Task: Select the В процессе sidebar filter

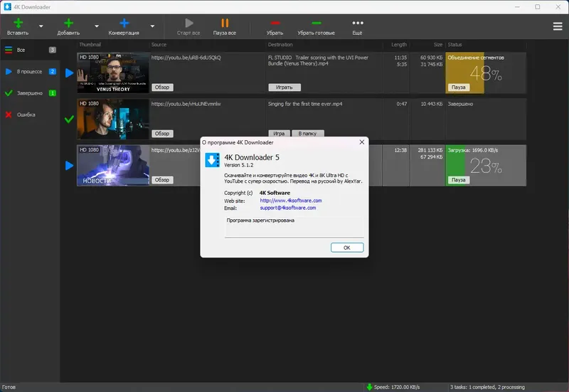Action: point(30,72)
